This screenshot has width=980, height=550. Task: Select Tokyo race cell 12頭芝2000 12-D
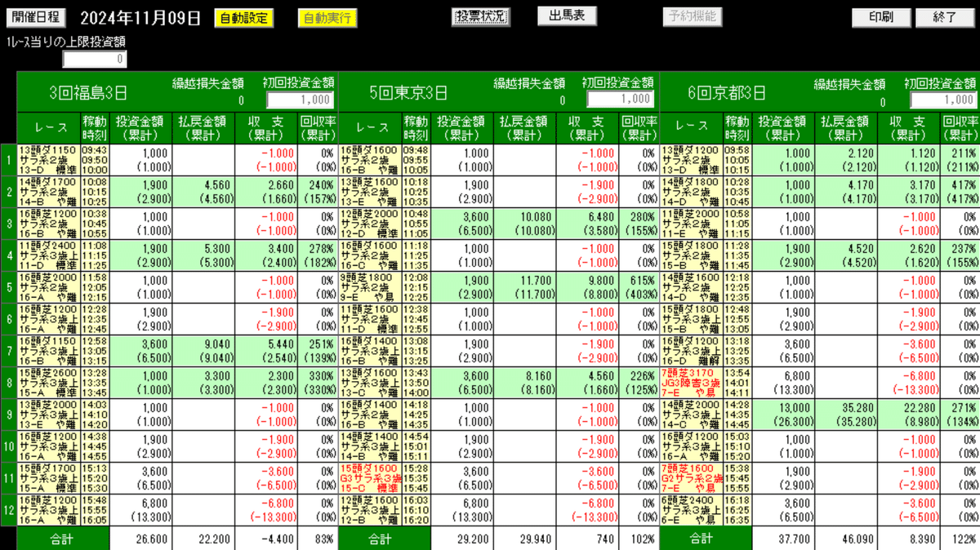370,223
